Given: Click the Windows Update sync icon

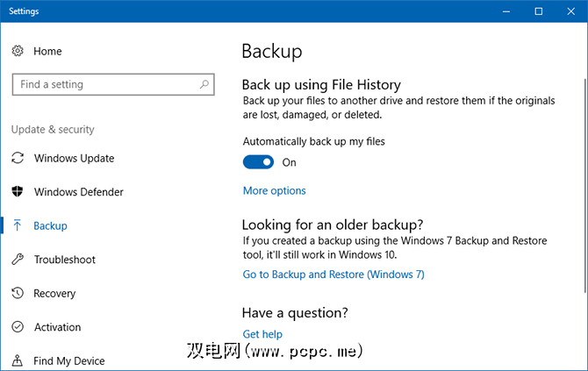Looking at the screenshot, I should point(18,159).
